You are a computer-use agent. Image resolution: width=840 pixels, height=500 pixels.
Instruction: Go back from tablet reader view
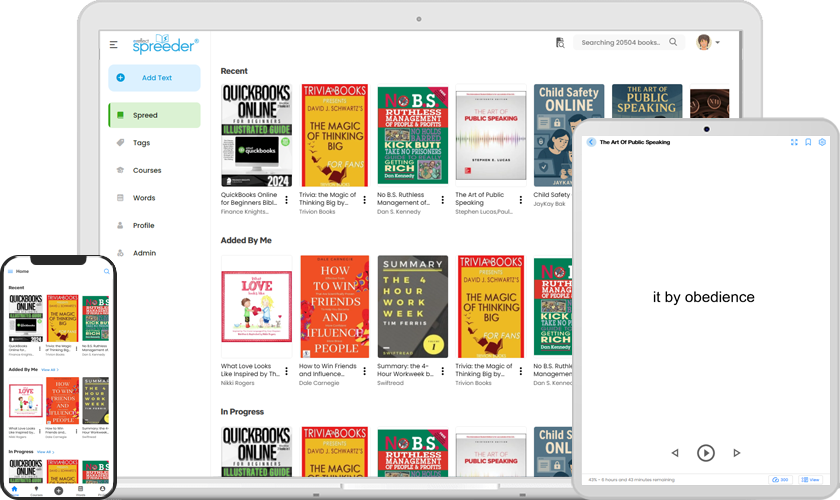[591, 142]
